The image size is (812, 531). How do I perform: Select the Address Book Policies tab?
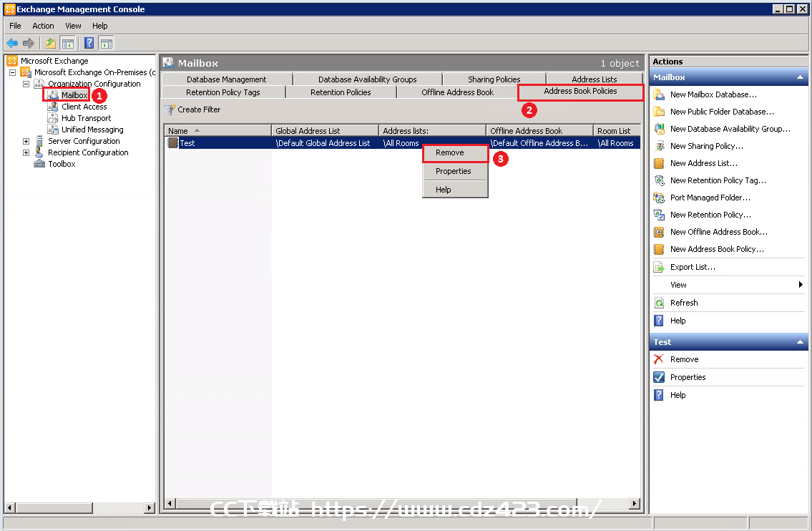[580, 91]
